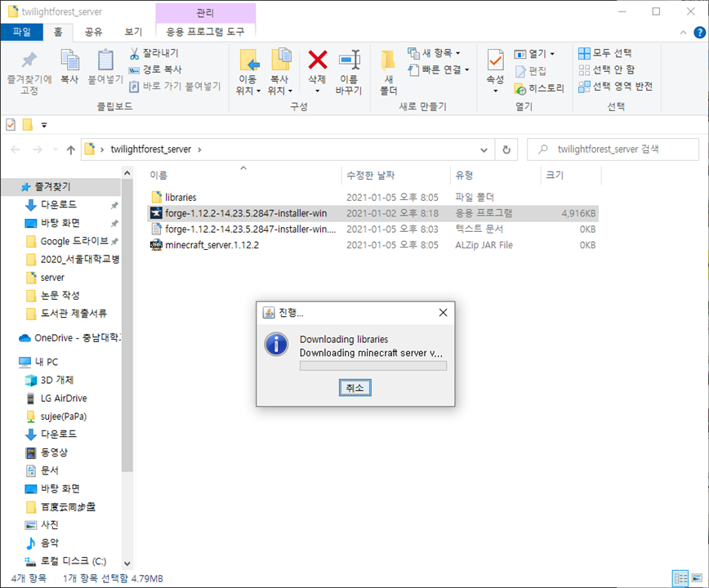
Task: Click Copy path (경로 복사)
Action: click(x=155, y=69)
